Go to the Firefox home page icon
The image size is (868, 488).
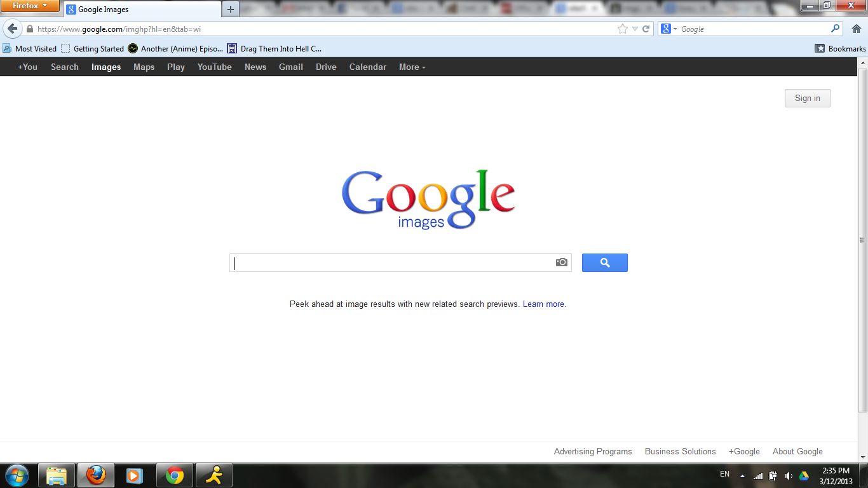856,29
